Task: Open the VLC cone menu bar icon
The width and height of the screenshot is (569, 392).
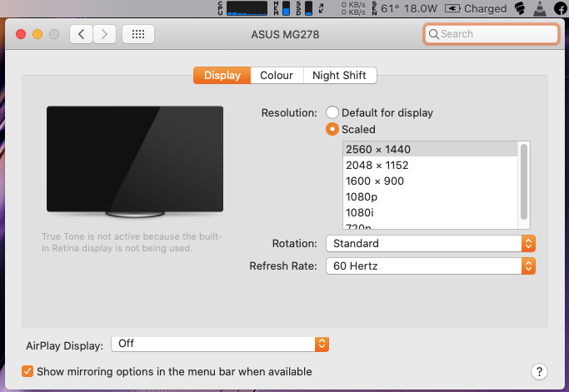Action: [x=540, y=8]
